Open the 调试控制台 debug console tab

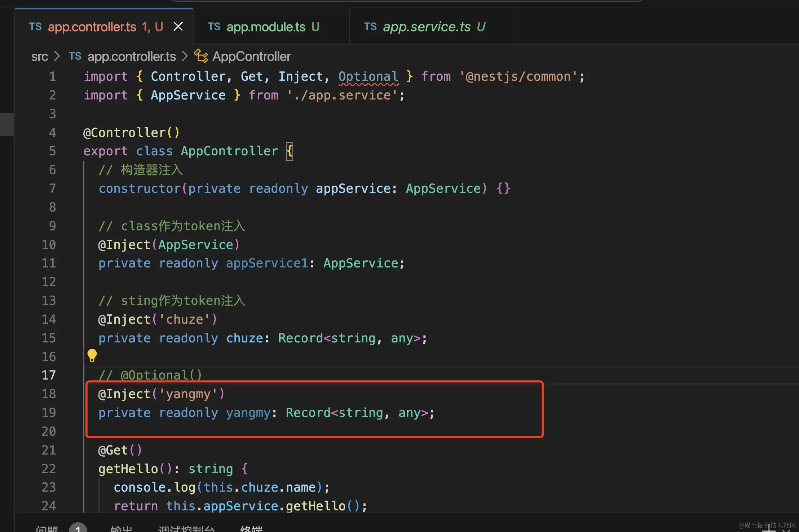186,528
